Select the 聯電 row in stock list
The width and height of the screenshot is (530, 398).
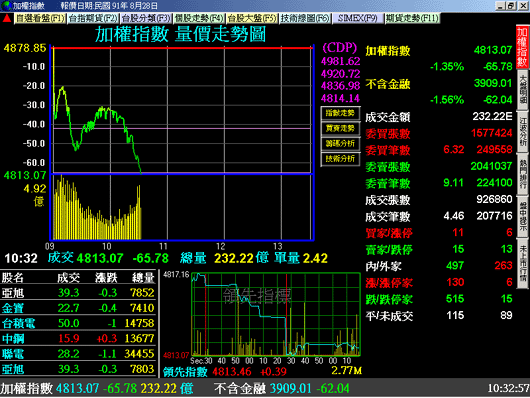click(78, 354)
